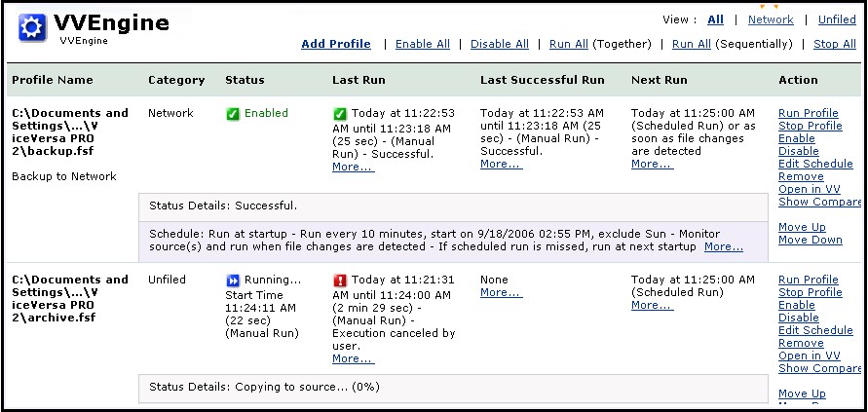Click the Last Successful Run column header
This screenshot has width=868, height=412.
pyautogui.click(x=543, y=80)
